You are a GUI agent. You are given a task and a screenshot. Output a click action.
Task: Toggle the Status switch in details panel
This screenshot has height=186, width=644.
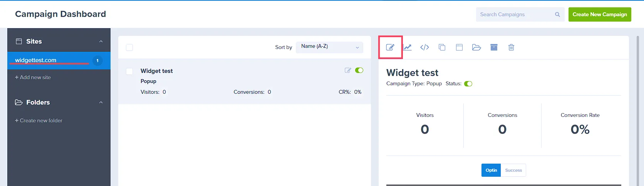click(468, 84)
